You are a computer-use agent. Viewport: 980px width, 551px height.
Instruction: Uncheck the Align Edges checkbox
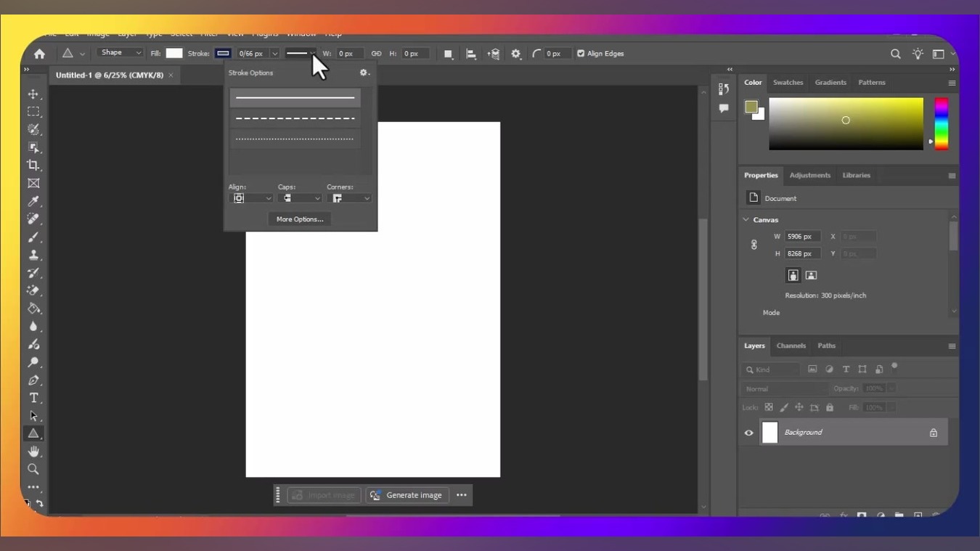[x=581, y=54]
